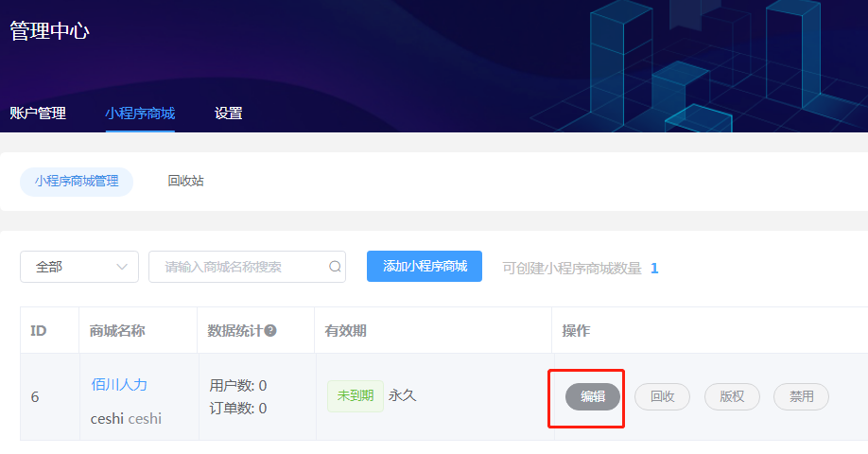Click the 可创建小程序商城数量 count 1
The height and width of the screenshot is (454, 868).
tap(654, 269)
